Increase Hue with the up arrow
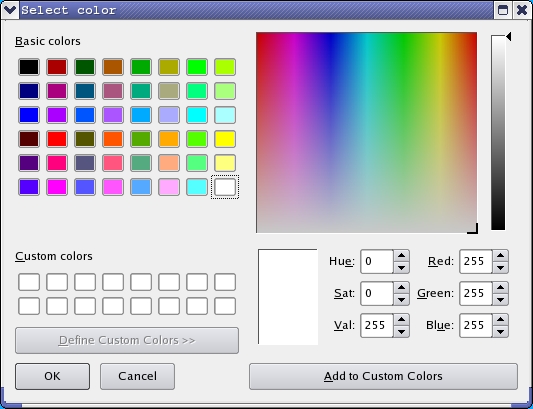Image resolution: width=533 pixels, height=409 pixels. click(401, 256)
